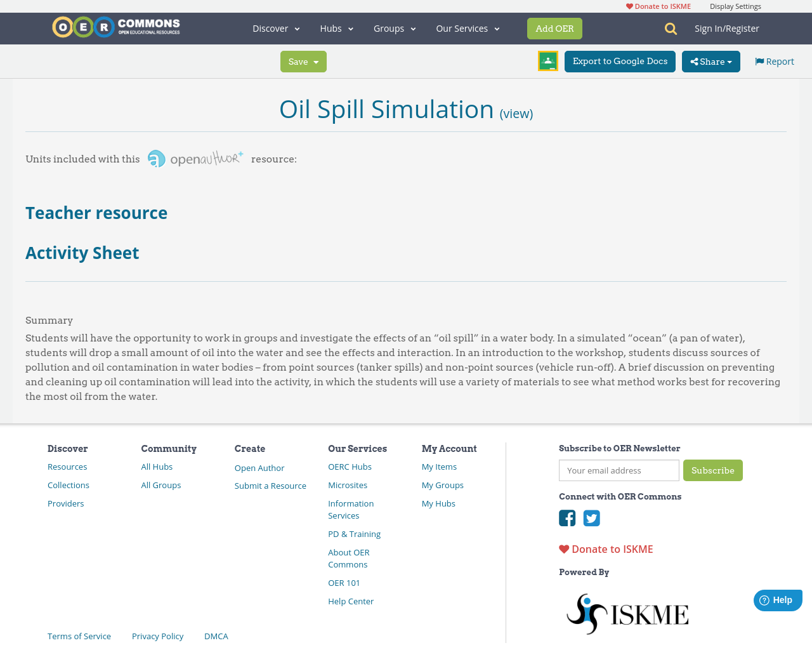Open the Groups menu
812x650 pixels.
pos(394,28)
